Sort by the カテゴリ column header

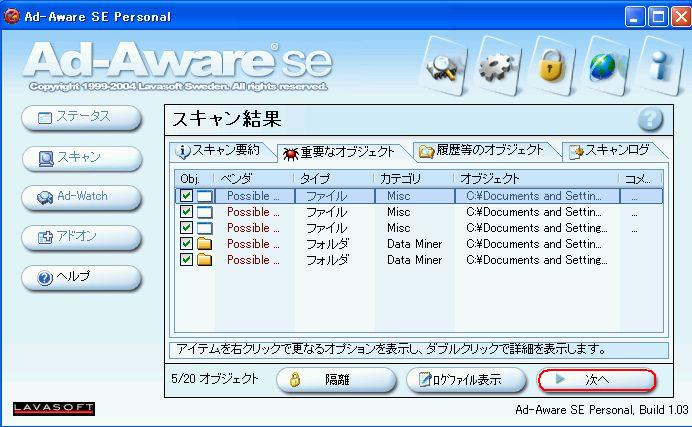point(414,179)
